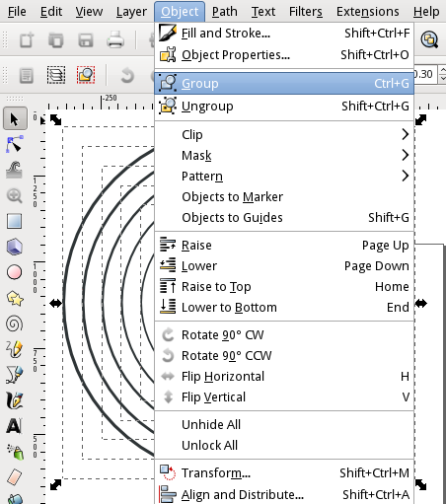
Task: Select the Bezier Pen tool
Action: (x=15, y=375)
